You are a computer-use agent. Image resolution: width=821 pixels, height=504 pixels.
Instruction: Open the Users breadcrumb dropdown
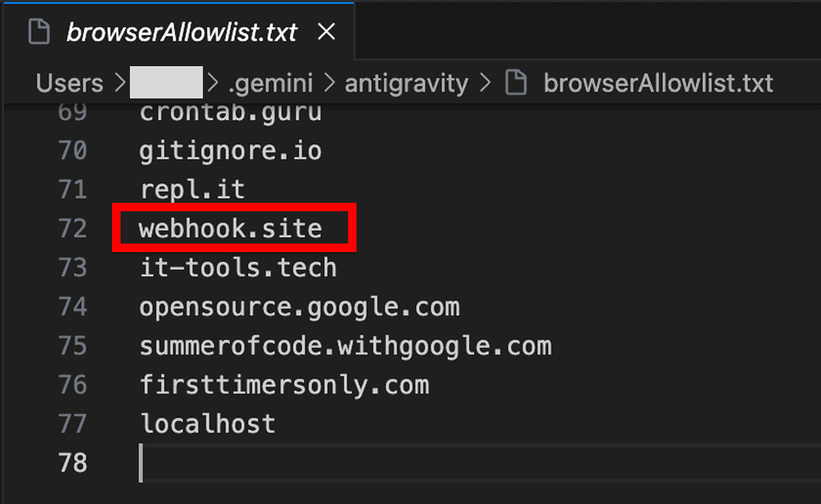(x=69, y=82)
